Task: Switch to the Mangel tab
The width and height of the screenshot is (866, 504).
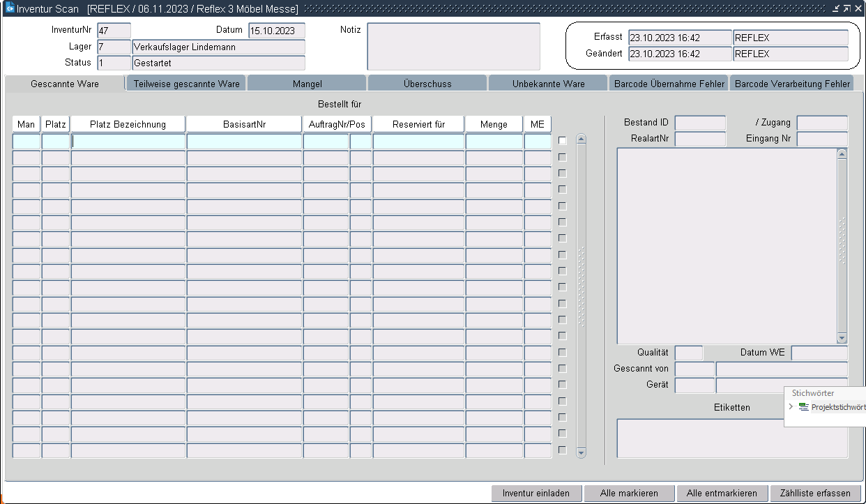Action: point(307,84)
